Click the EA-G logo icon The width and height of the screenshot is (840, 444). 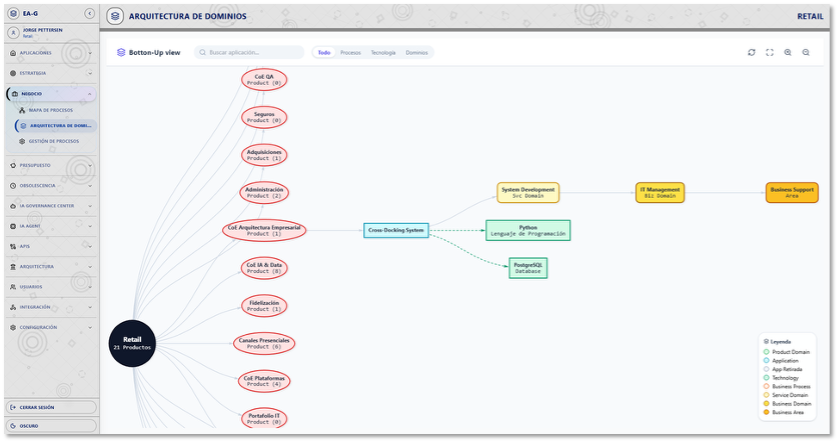click(12, 14)
